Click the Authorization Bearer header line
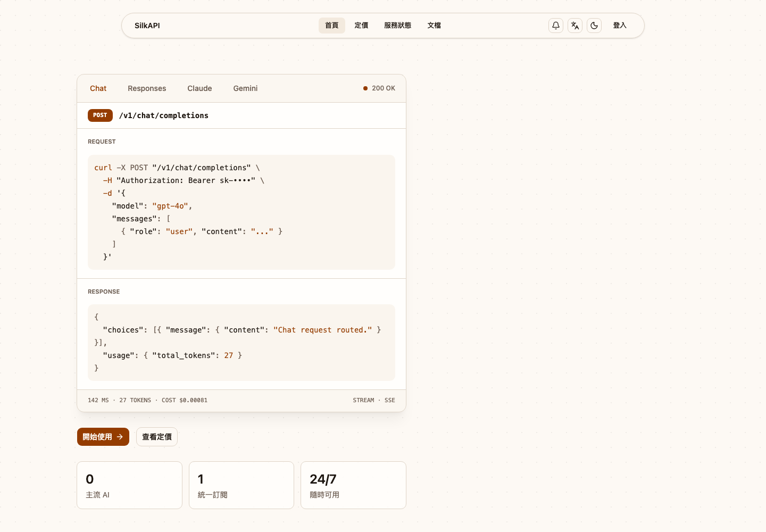The width and height of the screenshot is (766, 532). coord(184,180)
